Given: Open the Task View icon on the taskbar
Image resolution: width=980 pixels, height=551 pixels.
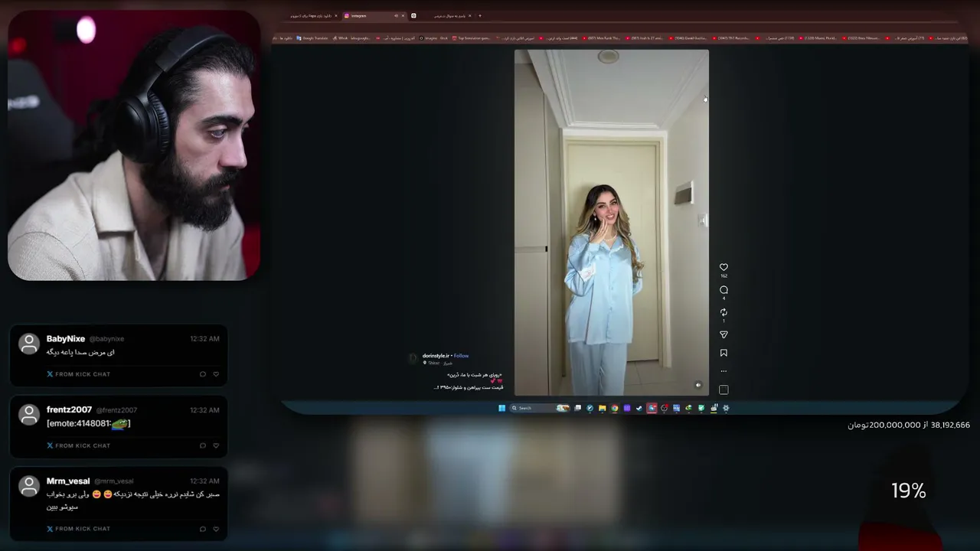Looking at the screenshot, I should tap(577, 408).
